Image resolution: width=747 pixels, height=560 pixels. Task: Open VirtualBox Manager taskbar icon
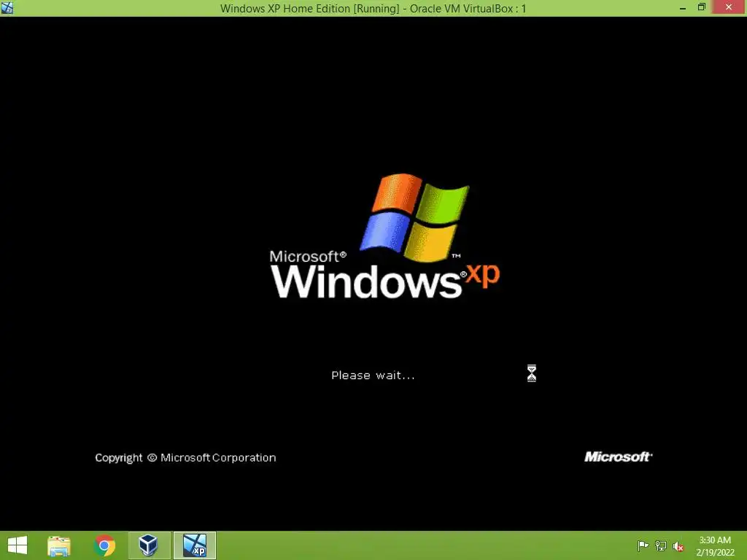(149, 545)
